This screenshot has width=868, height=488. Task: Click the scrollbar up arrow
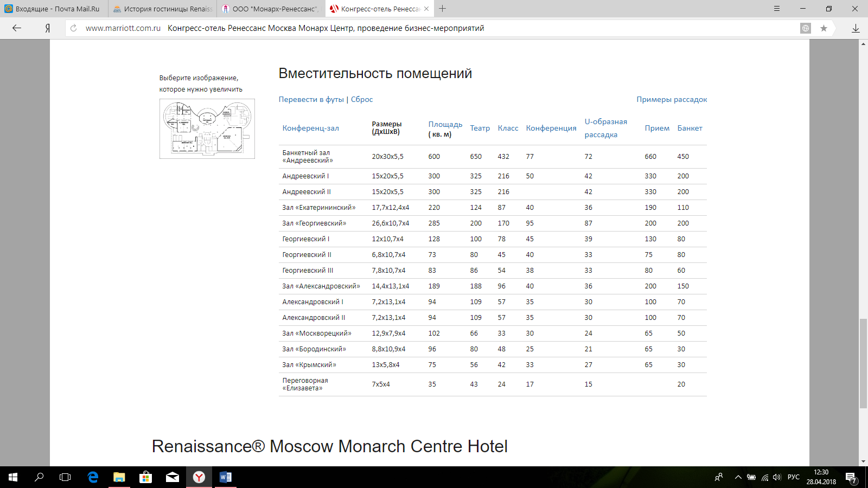[x=863, y=43]
